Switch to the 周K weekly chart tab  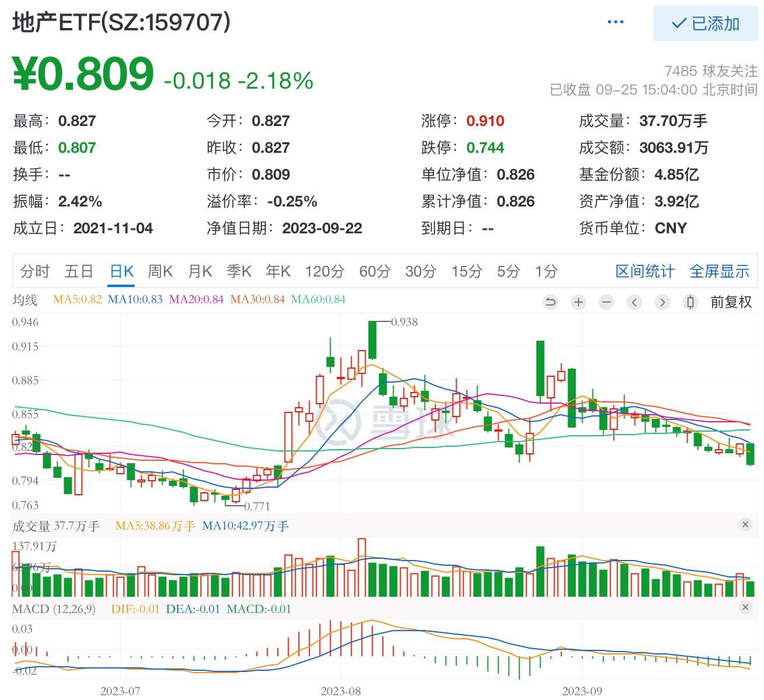click(x=160, y=271)
